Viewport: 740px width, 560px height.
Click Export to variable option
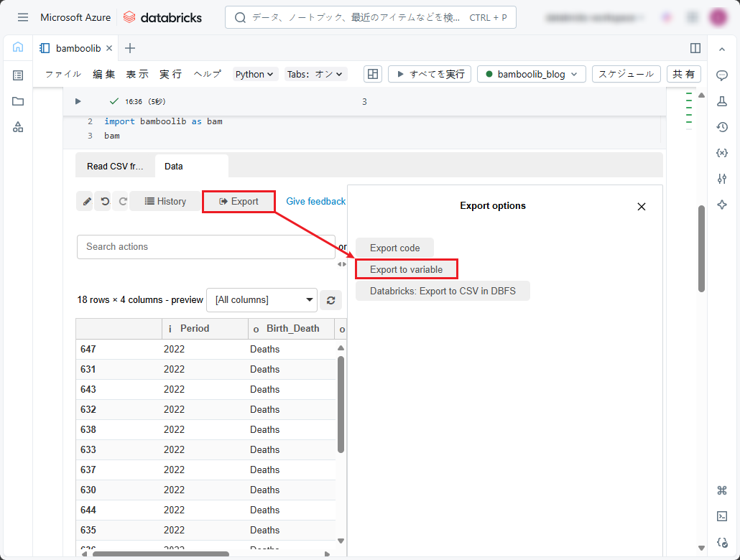pos(407,269)
